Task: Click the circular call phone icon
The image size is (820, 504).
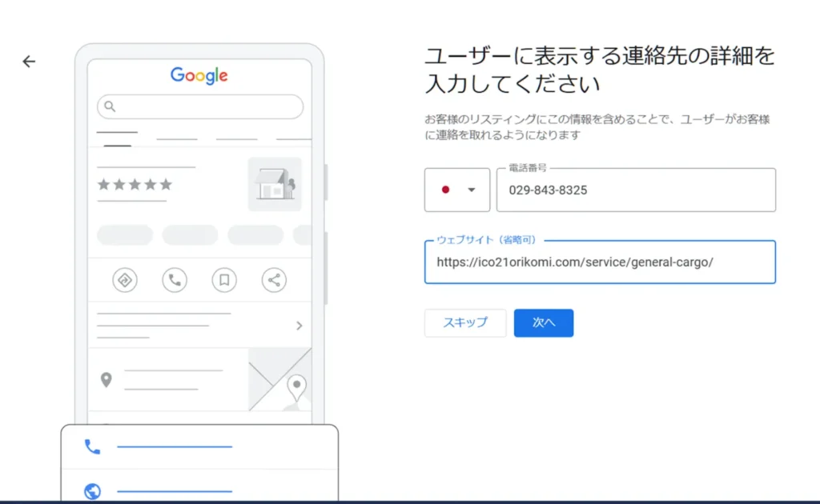Action: click(x=175, y=280)
